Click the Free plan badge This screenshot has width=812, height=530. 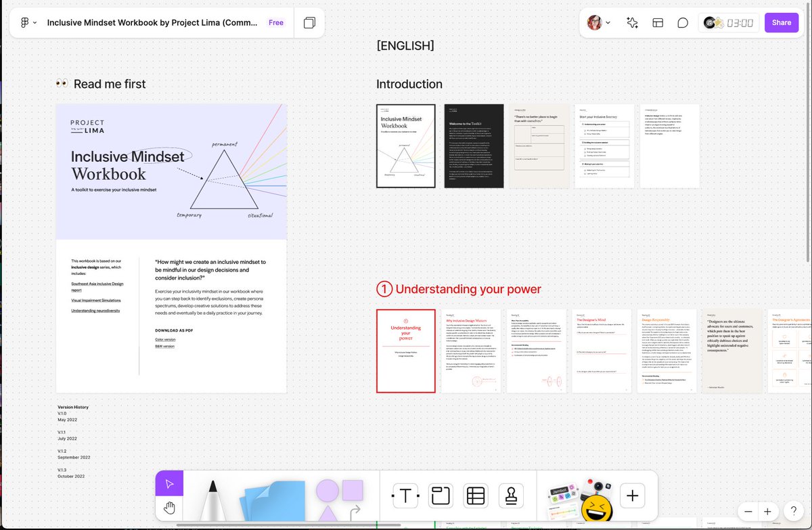(x=276, y=22)
